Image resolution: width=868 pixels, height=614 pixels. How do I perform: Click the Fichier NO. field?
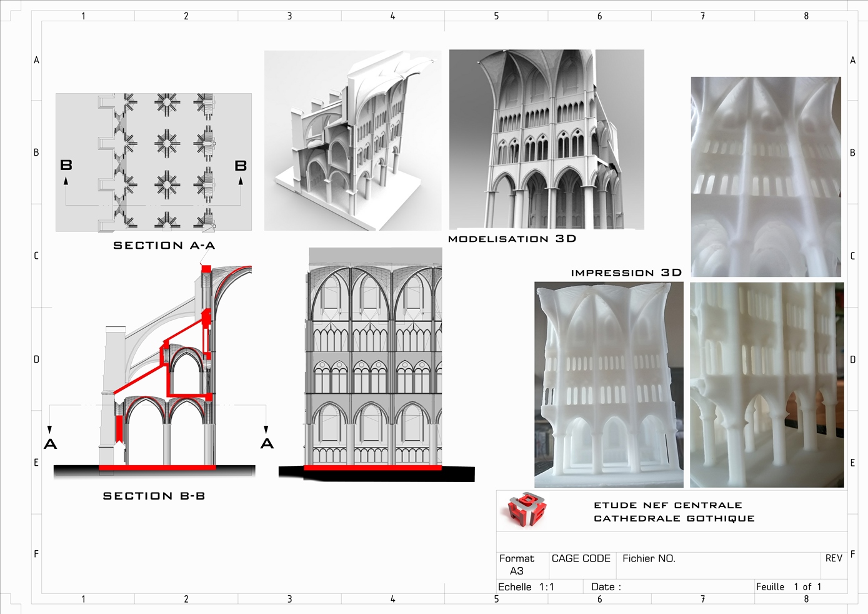coord(649,558)
